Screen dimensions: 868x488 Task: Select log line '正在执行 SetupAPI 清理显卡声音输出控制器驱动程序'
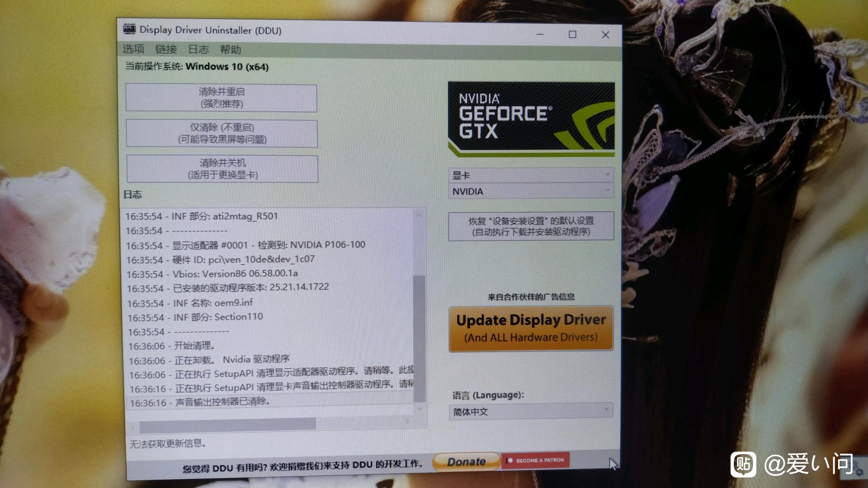tap(272, 386)
